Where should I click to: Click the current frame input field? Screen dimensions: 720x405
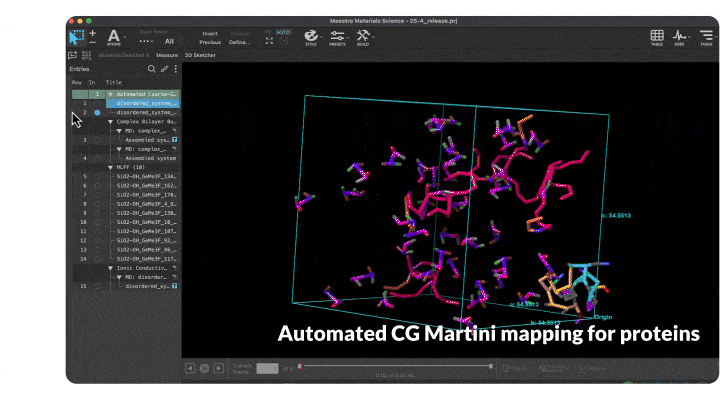tap(267, 368)
